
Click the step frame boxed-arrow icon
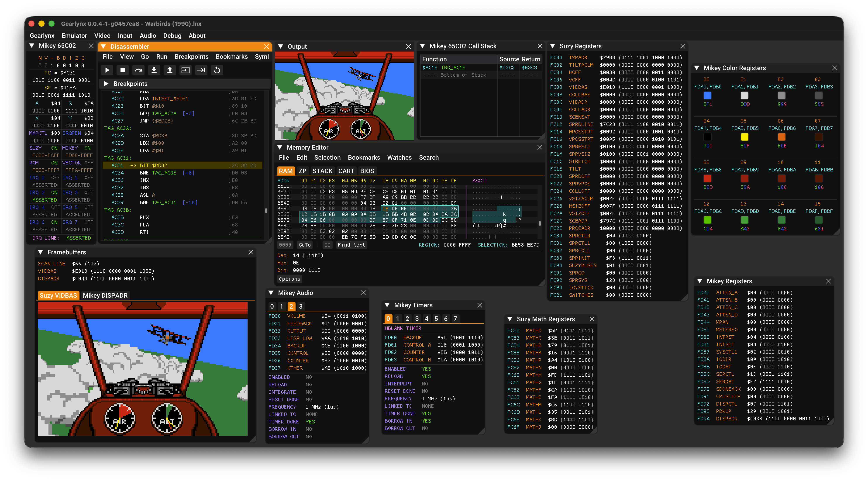click(185, 70)
